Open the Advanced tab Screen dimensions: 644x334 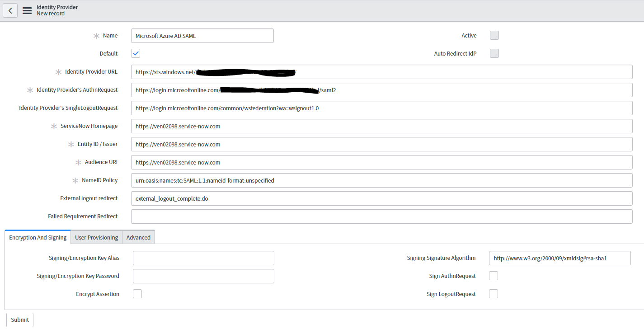(x=138, y=237)
